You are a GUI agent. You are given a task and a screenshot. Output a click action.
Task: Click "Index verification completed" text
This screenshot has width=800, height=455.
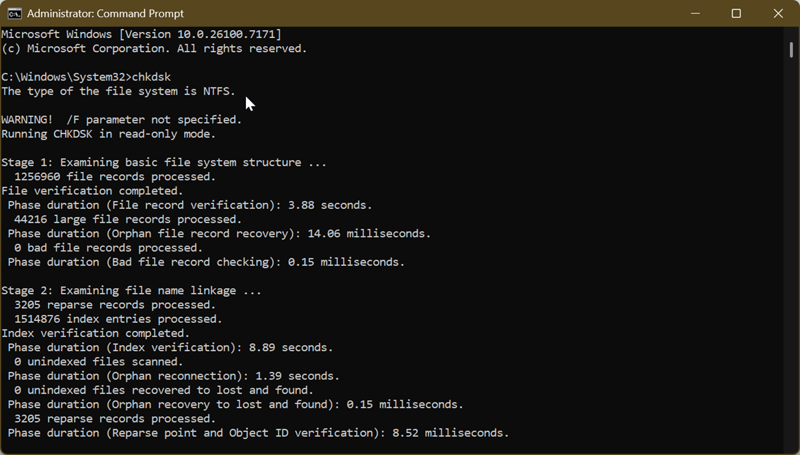(x=95, y=333)
